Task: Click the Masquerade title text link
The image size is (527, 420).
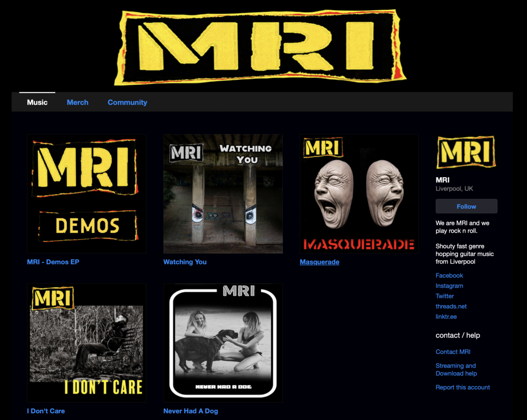Action: click(x=320, y=262)
